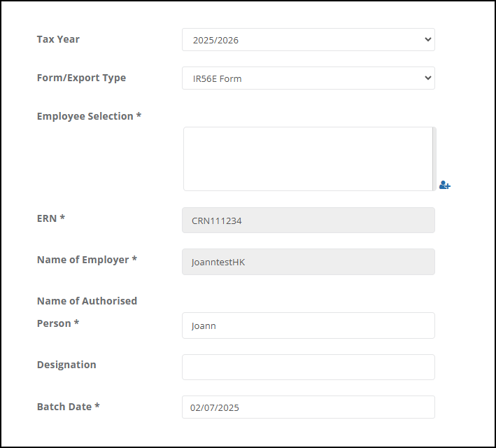Click the ERN field containing CRN111234
This screenshot has width=496, height=448.
click(309, 220)
